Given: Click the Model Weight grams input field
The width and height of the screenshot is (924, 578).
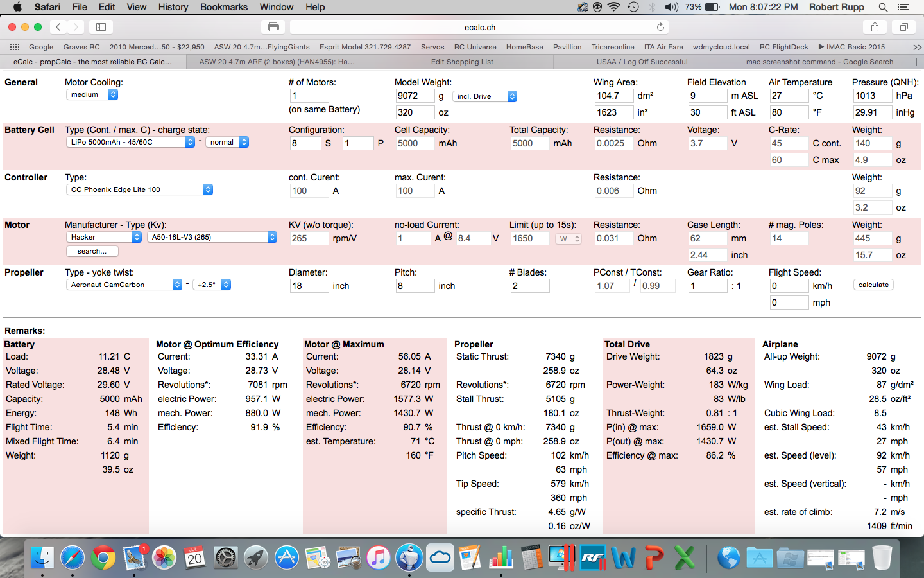Looking at the screenshot, I should pyautogui.click(x=414, y=96).
